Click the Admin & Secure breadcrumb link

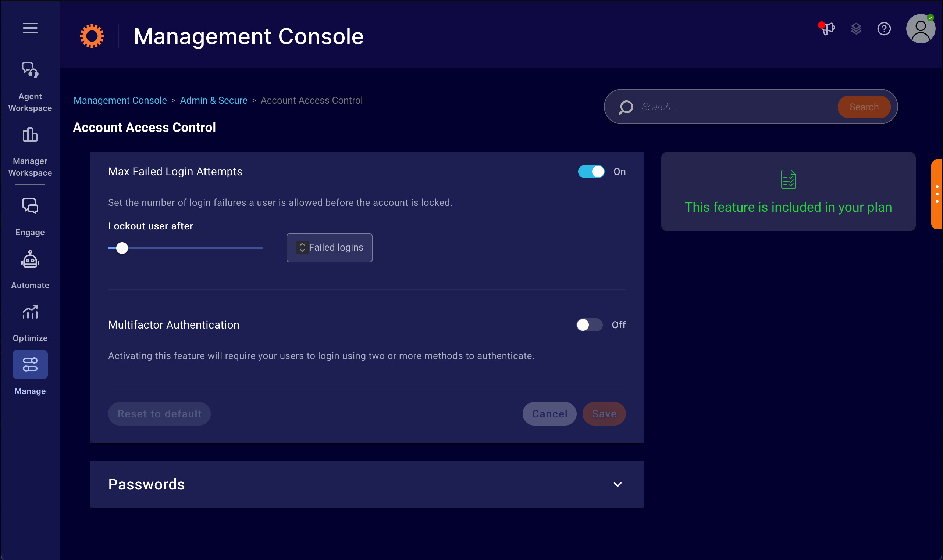213,100
